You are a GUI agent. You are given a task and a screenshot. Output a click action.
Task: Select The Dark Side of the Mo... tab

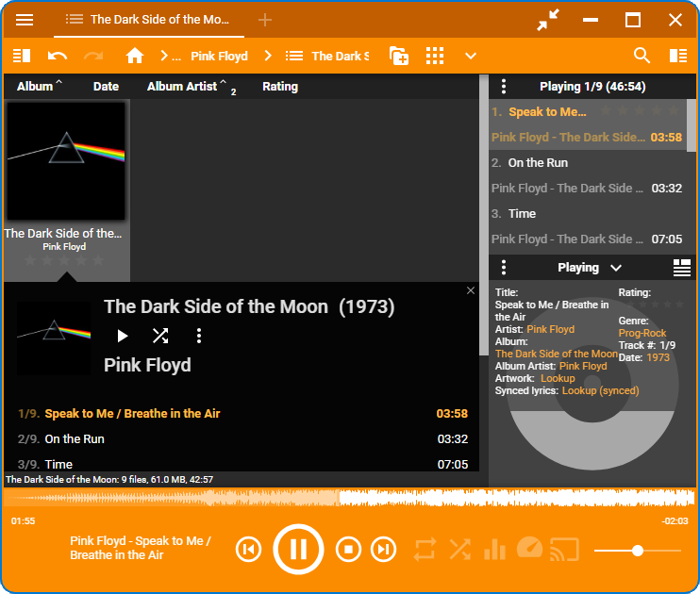tap(149, 20)
